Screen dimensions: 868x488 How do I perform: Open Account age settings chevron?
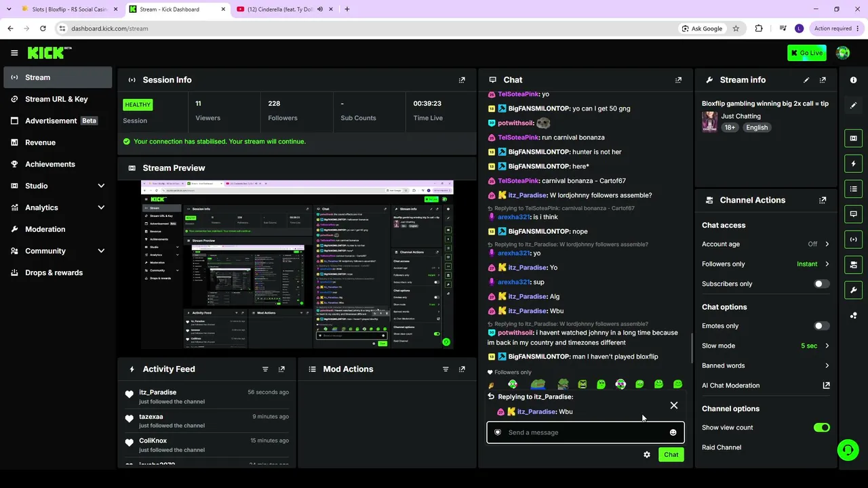[x=827, y=244]
